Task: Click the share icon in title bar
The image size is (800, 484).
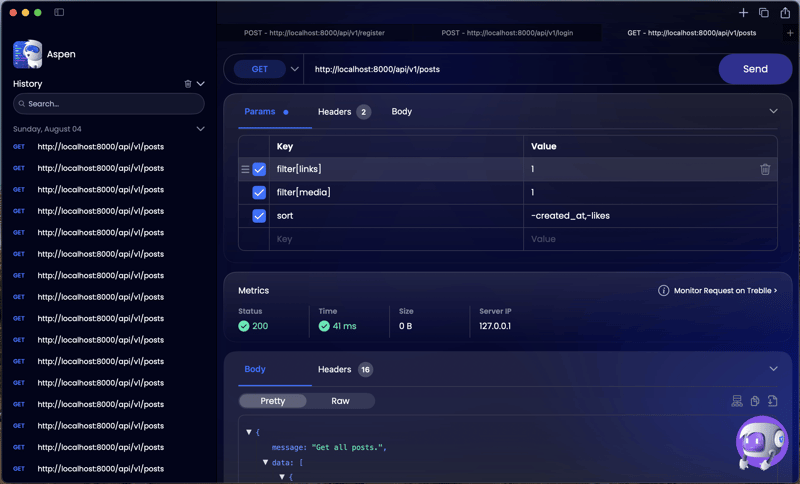Action: (785, 13)
